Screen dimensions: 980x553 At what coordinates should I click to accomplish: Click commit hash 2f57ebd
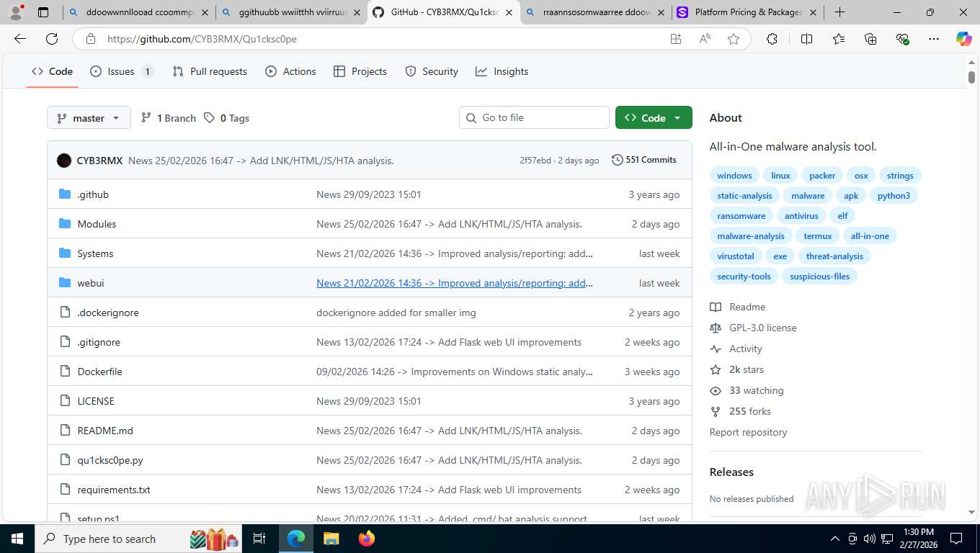(535, 161)
